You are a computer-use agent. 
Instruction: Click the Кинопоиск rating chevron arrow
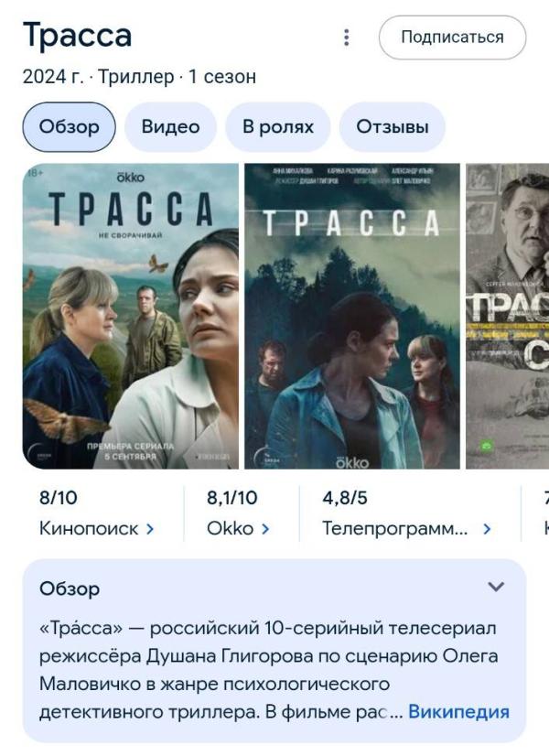point(150,529)
